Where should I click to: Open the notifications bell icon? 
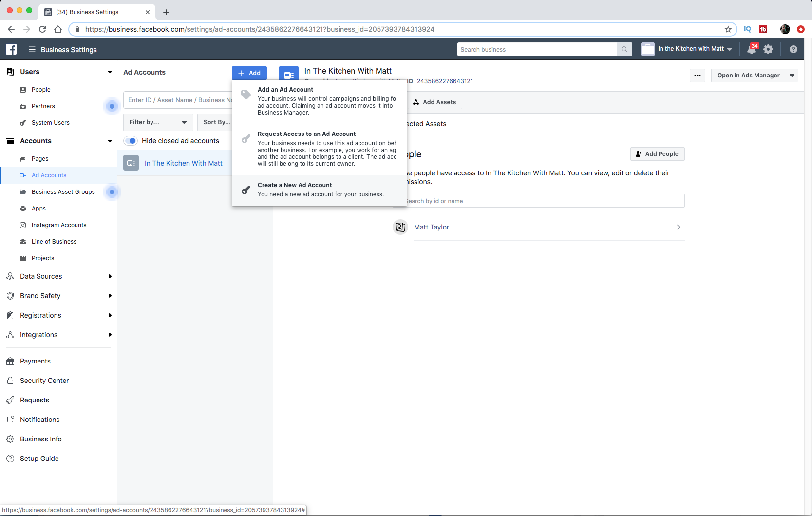752,49
